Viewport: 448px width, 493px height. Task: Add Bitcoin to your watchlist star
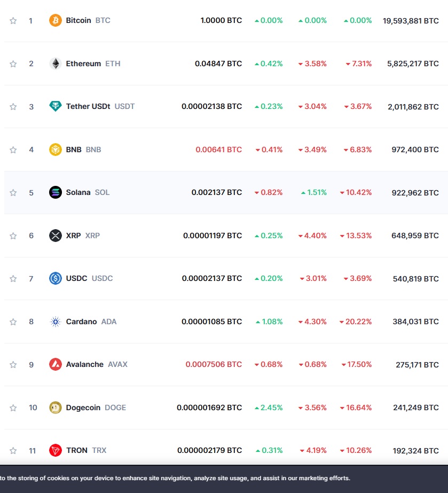13,20
